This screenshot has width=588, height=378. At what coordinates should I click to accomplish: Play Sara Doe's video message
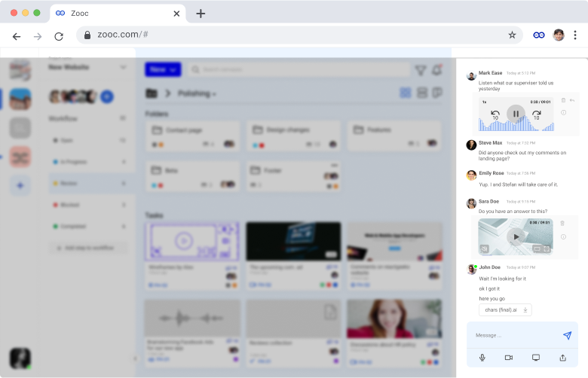(x=516, y=236)
